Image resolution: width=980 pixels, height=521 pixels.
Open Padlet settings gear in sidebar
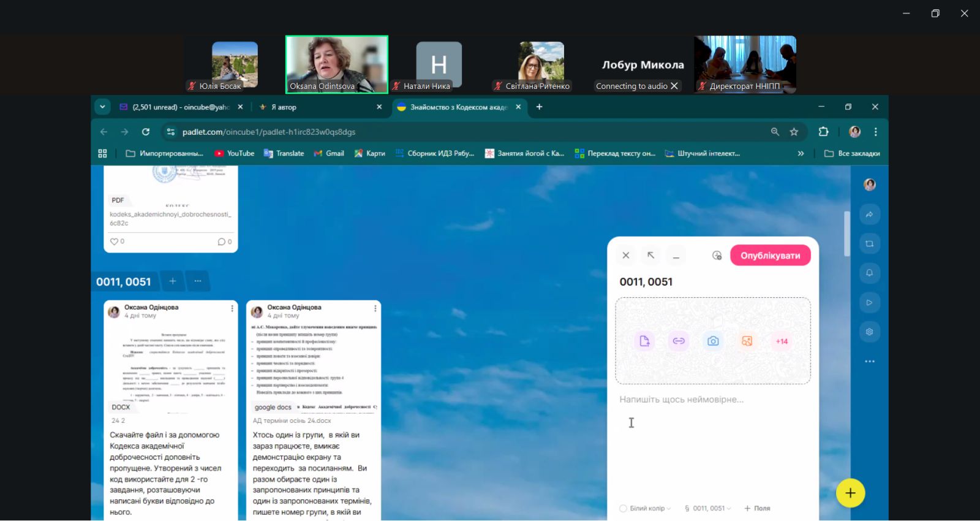(869, 332)
